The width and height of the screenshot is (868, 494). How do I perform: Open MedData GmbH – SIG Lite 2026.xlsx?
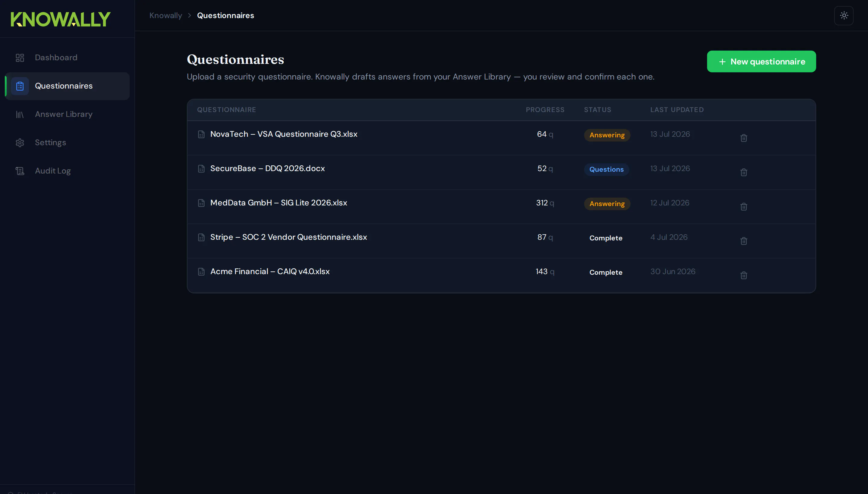tap(279, 202)
